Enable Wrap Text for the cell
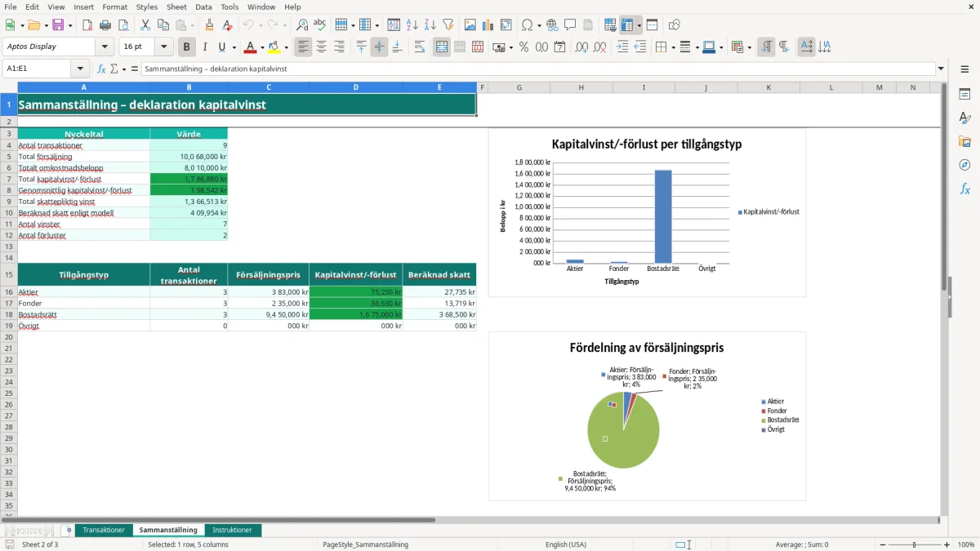 pos(420,47)
